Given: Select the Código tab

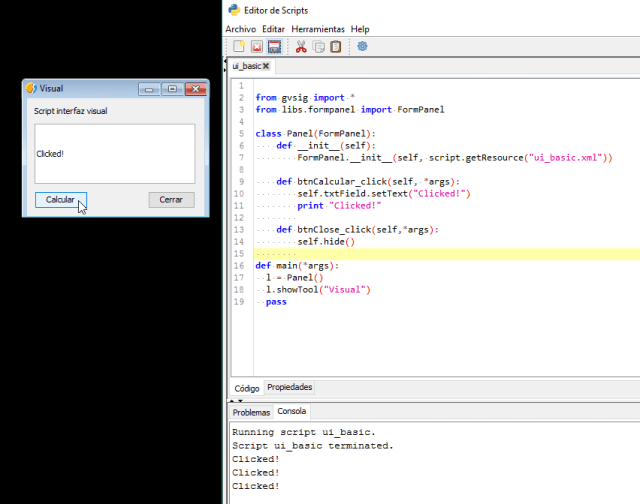Looking at the screenshot, I should click(x=246, y=388).
